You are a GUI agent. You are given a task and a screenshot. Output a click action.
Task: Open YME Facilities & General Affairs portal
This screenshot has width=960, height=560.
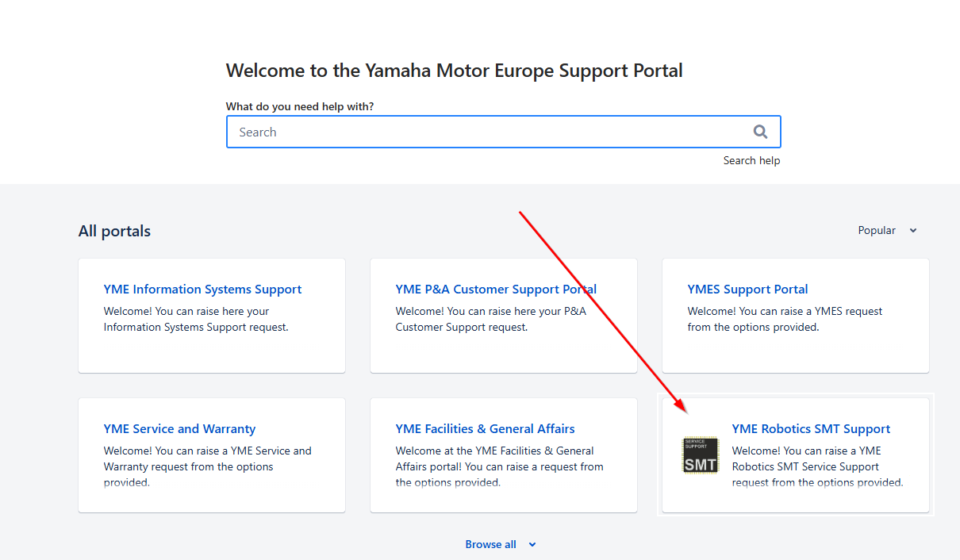click(485, 429)
